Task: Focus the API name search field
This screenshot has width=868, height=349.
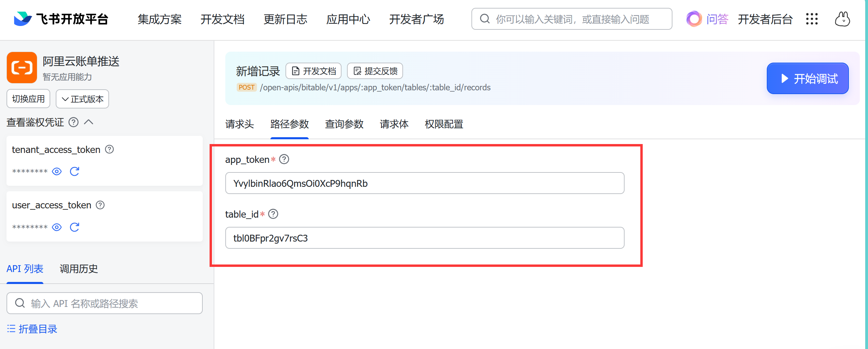Action: (x=105, y=303)
